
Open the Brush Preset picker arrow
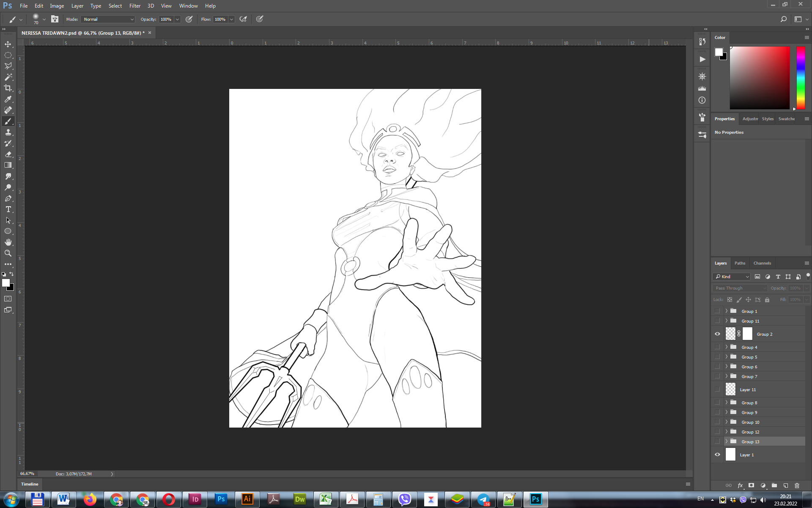tap(44, 19)
